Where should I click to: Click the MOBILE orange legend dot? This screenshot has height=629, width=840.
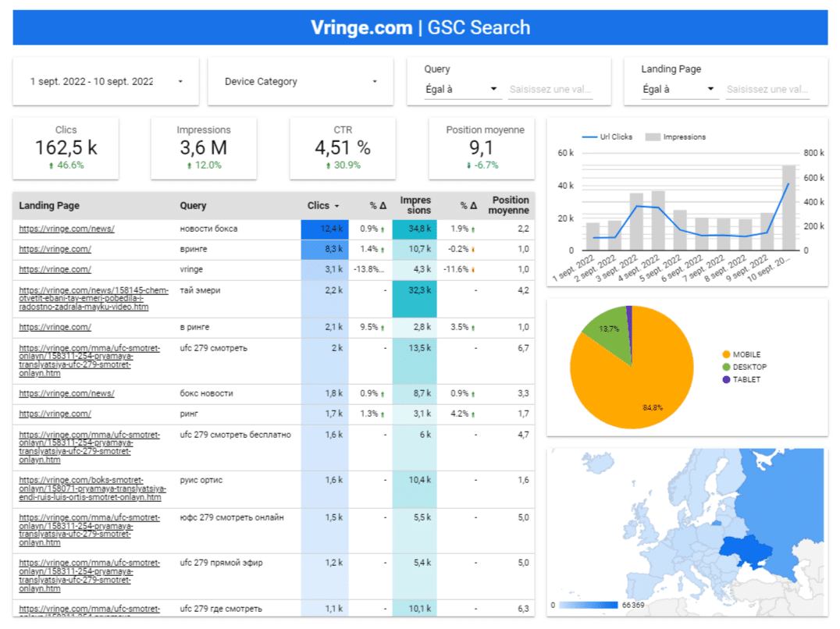click(x=727, y=354)
